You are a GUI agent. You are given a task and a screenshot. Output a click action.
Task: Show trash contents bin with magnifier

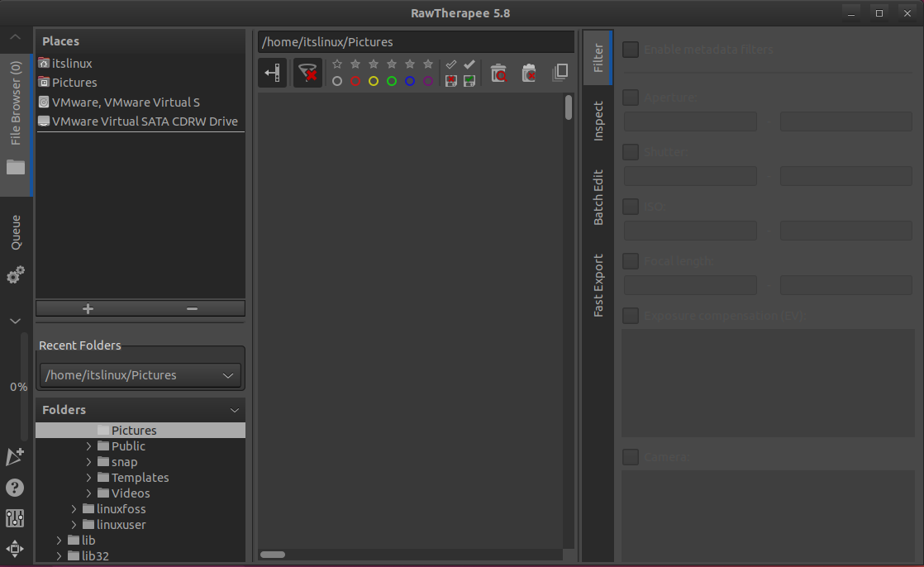[x=498, y=73]
